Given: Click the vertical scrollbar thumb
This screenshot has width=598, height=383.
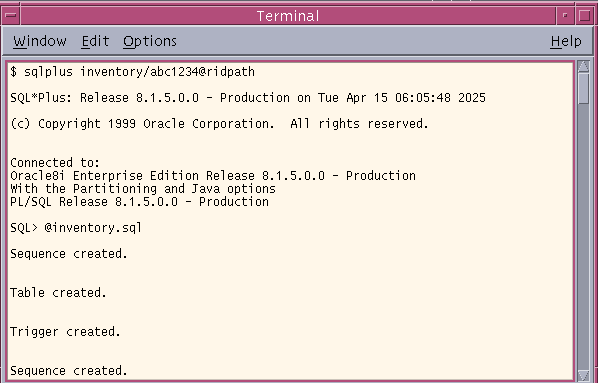Looking at the screenshot, I should pos(584,88).
